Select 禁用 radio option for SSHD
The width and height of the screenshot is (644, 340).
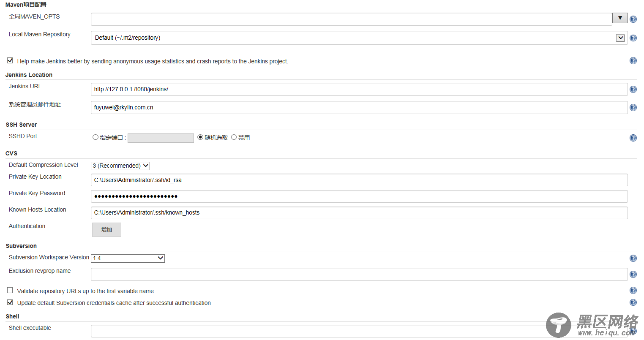[x=234, y=137]
